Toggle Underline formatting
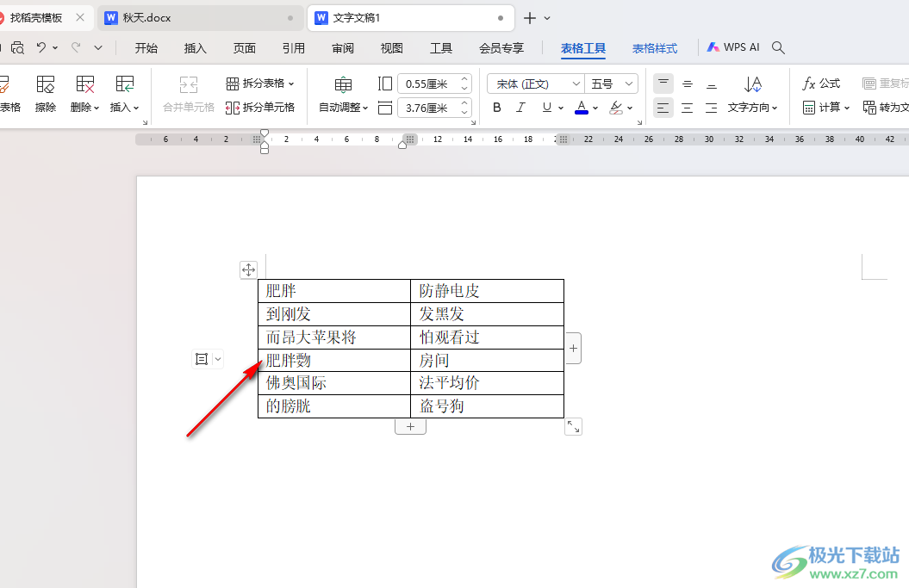The width and height of the screenshot is (909, 588). click(546, 107)
